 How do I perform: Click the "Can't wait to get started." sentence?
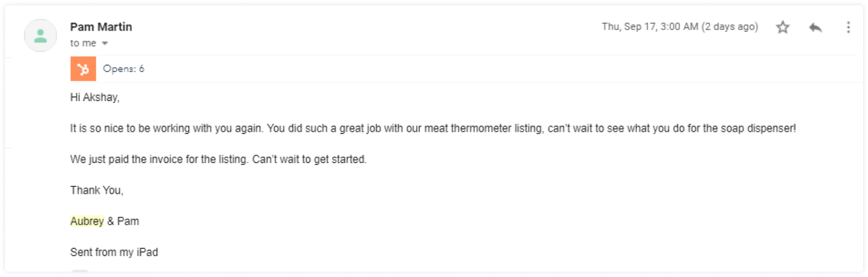click(x=309, y=160)
